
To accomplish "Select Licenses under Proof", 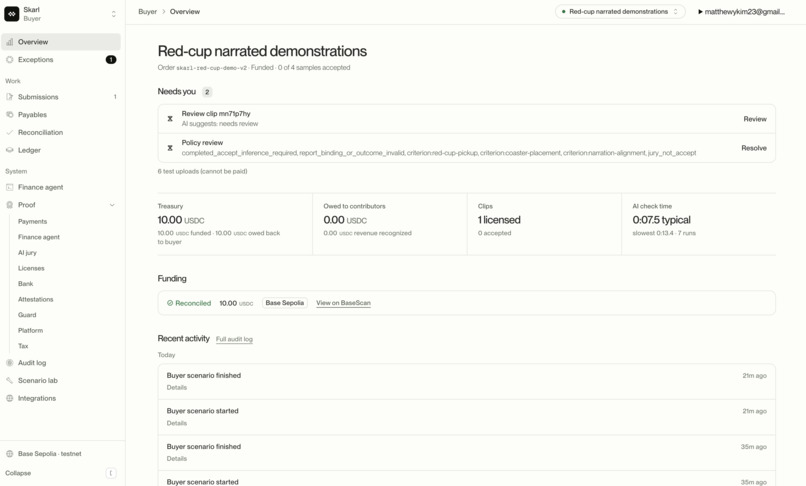I will (31, 268).
